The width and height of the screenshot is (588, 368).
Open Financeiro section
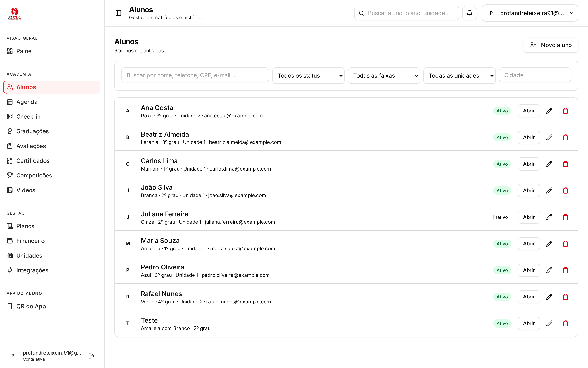[52, 241]
